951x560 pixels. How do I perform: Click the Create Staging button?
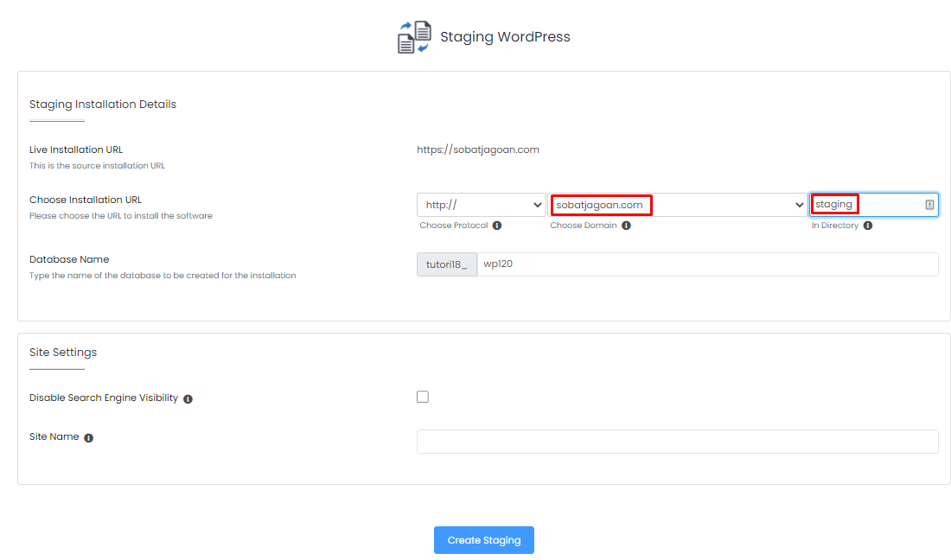click(x=484, y=540)
